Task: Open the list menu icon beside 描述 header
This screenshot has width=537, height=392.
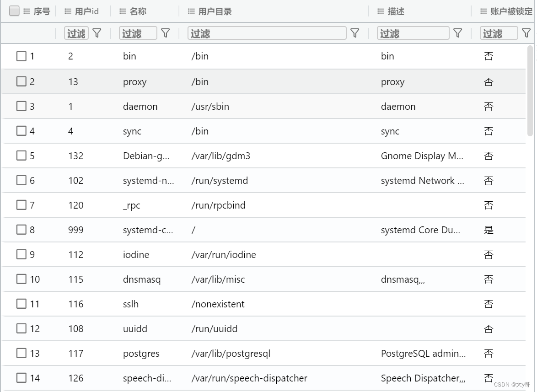Action: [x=381, y=11]
